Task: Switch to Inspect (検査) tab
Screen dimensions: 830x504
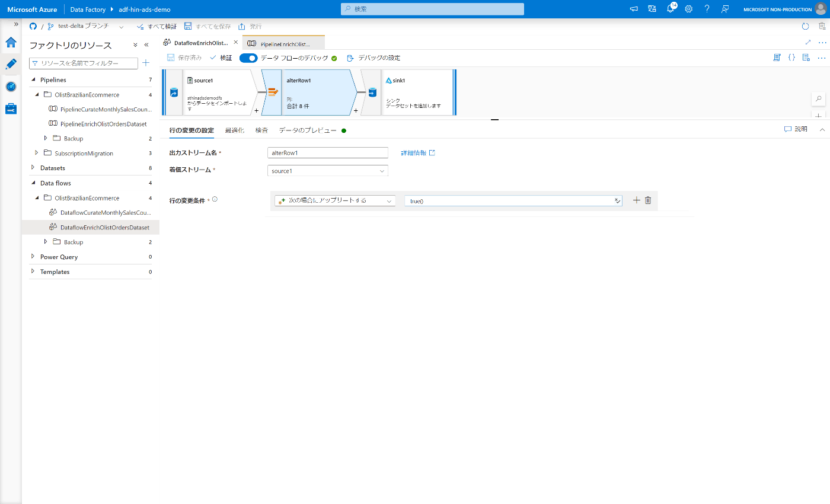Action: 261,130
